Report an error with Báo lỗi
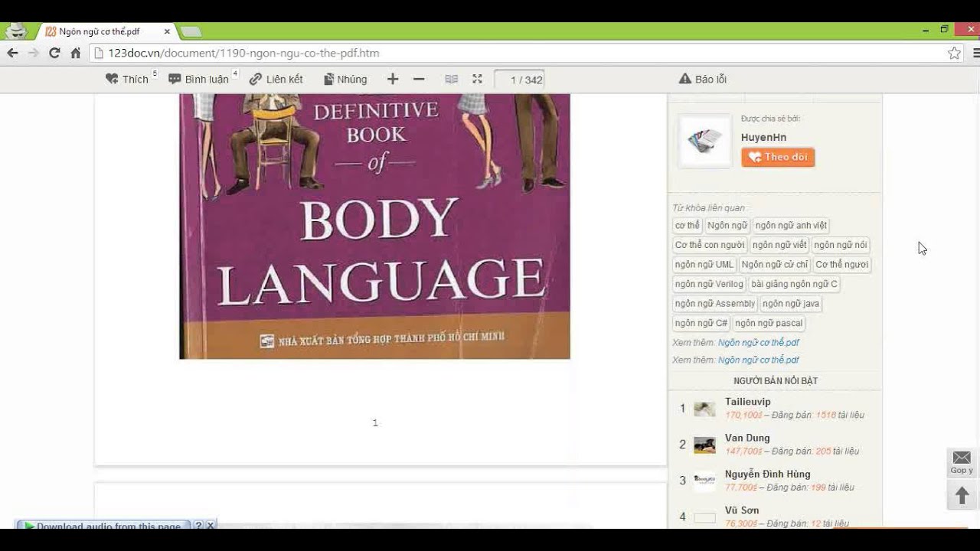The width and height of the screenshot is (980, 551). click(703, 79)
